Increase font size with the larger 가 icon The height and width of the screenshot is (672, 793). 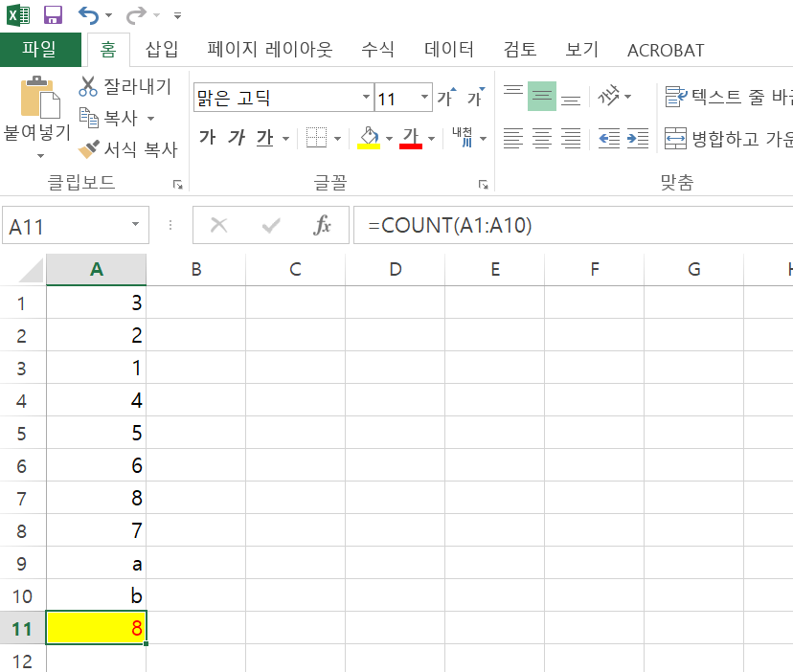[447, 97]
